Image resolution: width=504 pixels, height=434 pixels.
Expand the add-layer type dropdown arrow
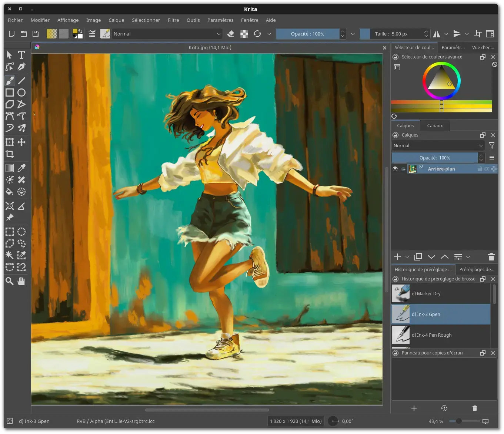(407, 257)
